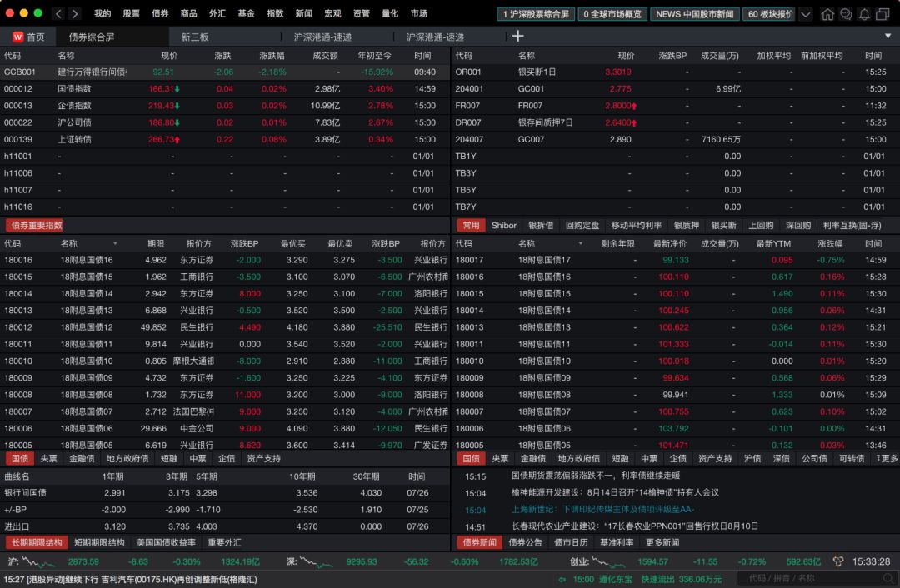Switch to the Shibor tab
The width and height of the screenshot is (900, 588).
[x=504, y=225]
